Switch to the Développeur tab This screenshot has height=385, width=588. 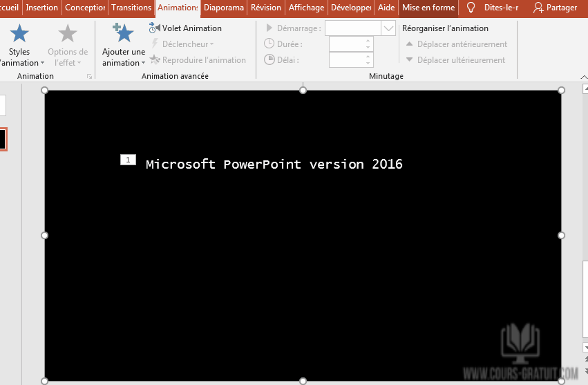pyautogui.click(x=351, y=8)
